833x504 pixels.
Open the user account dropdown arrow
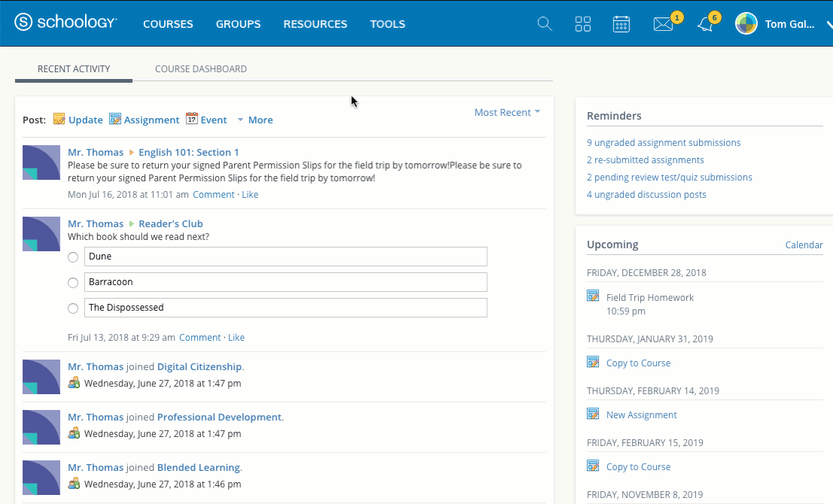[x=828, y=24]
